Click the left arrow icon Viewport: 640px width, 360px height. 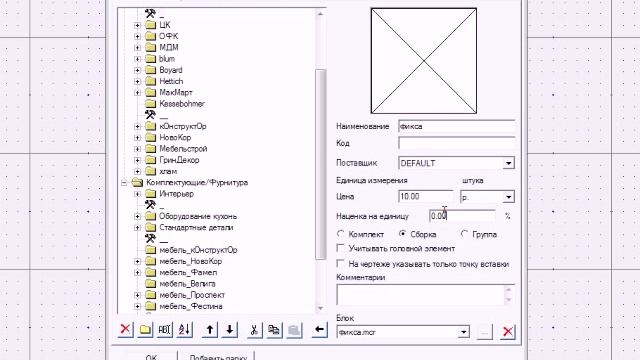320,329
